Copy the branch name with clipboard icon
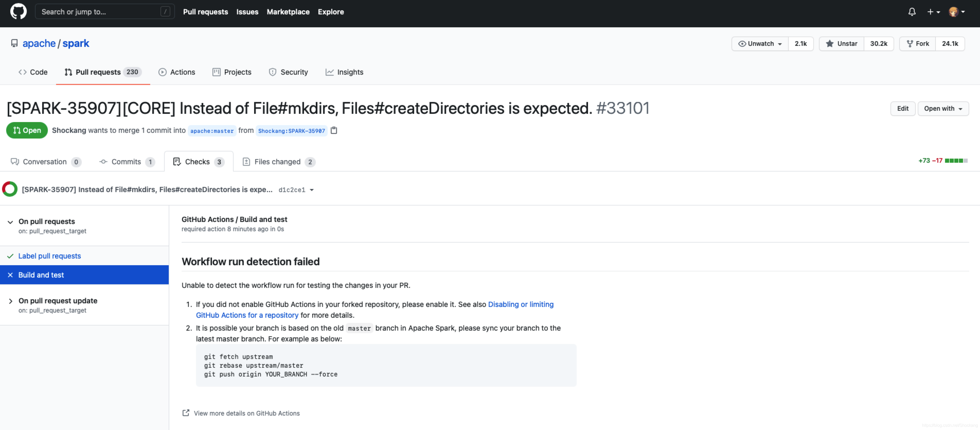This screenshot has height=430, width=980. click(334, 130)
